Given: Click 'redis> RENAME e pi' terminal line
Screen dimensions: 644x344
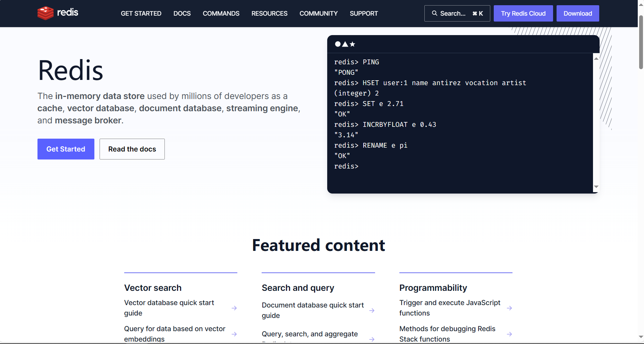Looking at the screenshot, I should tap(371, 145).
